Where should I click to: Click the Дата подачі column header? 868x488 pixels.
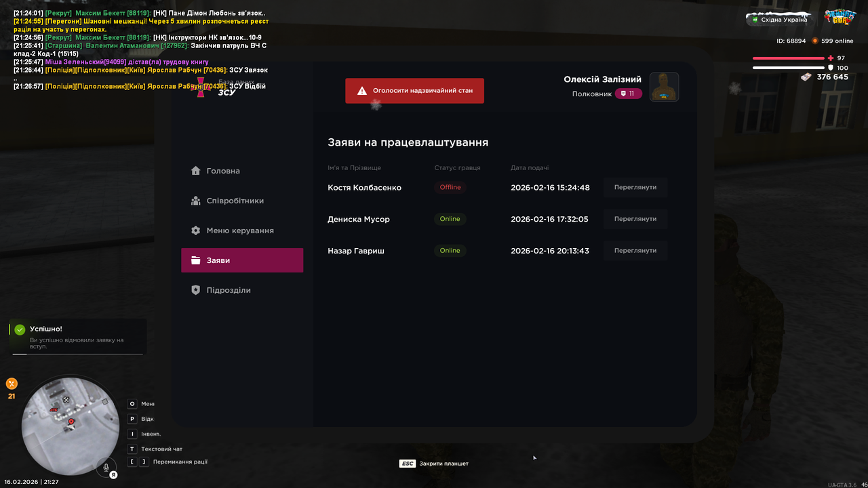(530, 167)
